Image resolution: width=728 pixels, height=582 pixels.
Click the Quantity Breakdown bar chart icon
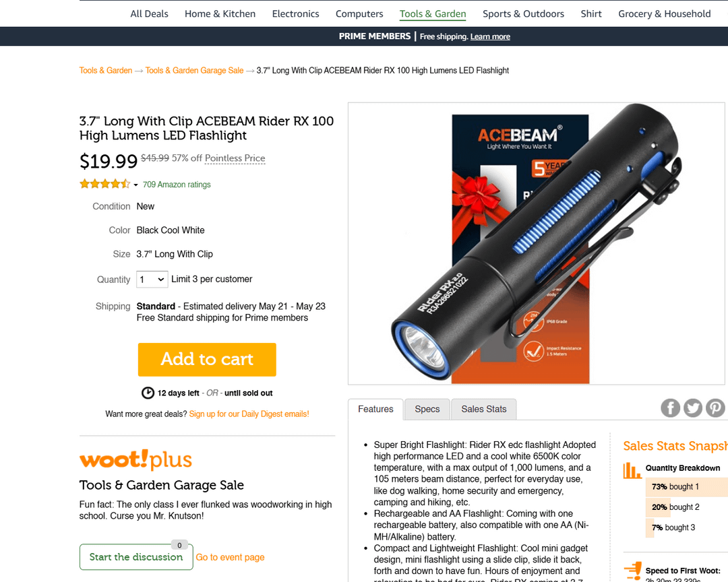[x=632, y=470]
